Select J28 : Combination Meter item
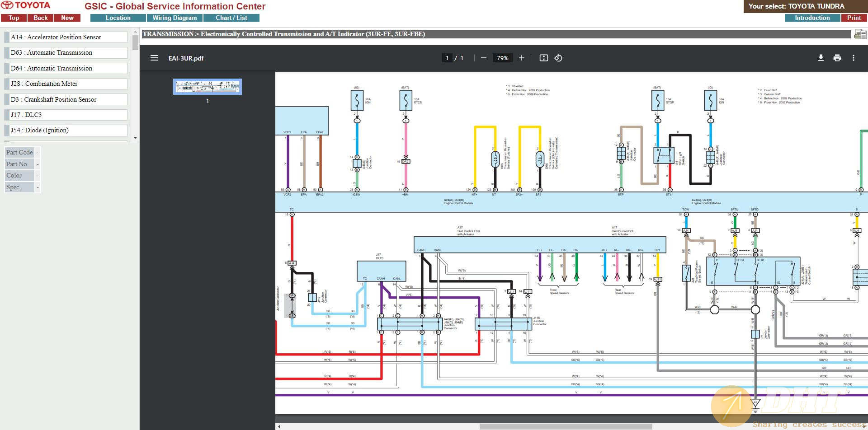Screen dimensions: 868x430 pos(66,84)
